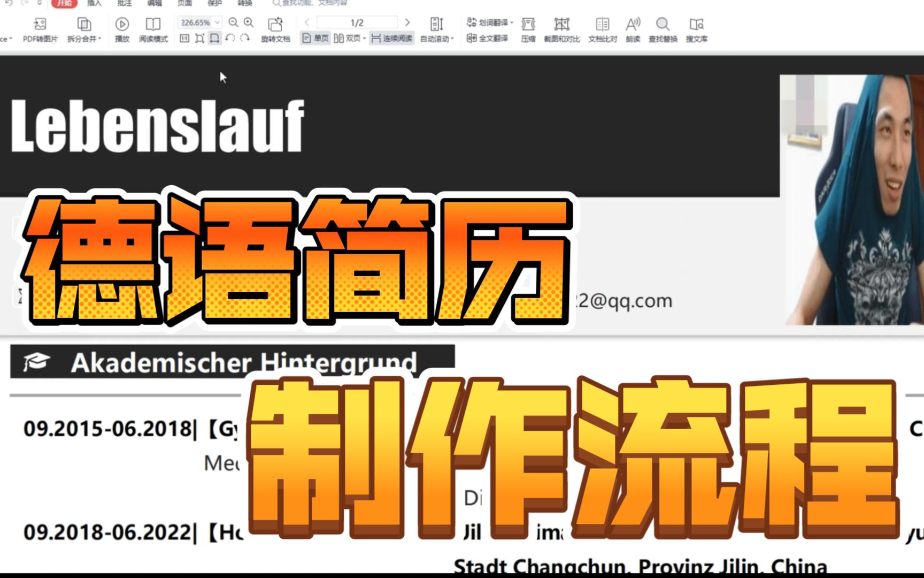Select the 开始 ribbon tab
Screen dimensions: 924x578
[x=64, y=3]
